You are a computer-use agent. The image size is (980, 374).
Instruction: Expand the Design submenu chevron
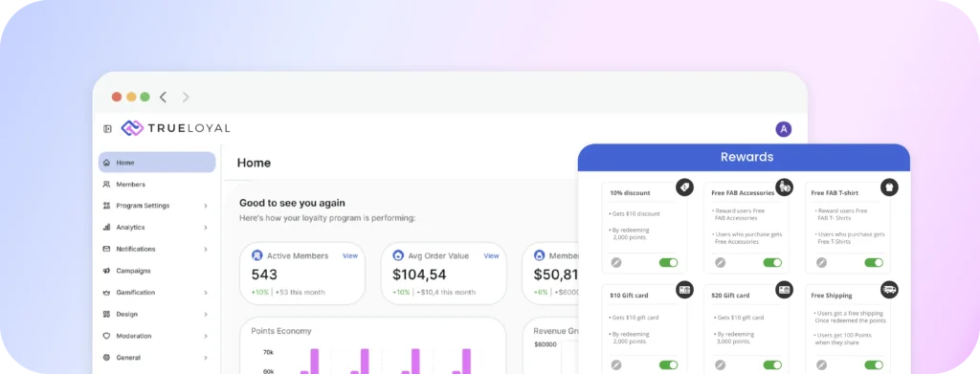pyautogui.click(x=206, y=314)
